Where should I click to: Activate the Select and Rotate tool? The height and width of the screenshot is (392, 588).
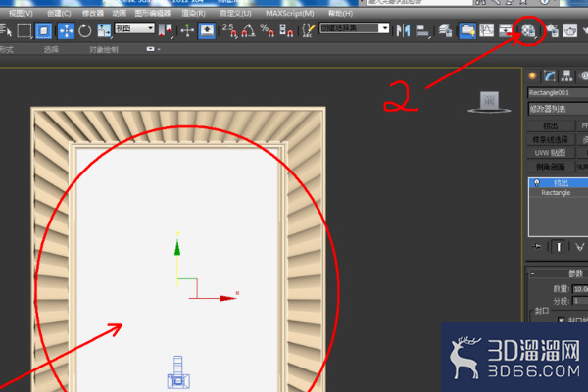pos(84,30)
